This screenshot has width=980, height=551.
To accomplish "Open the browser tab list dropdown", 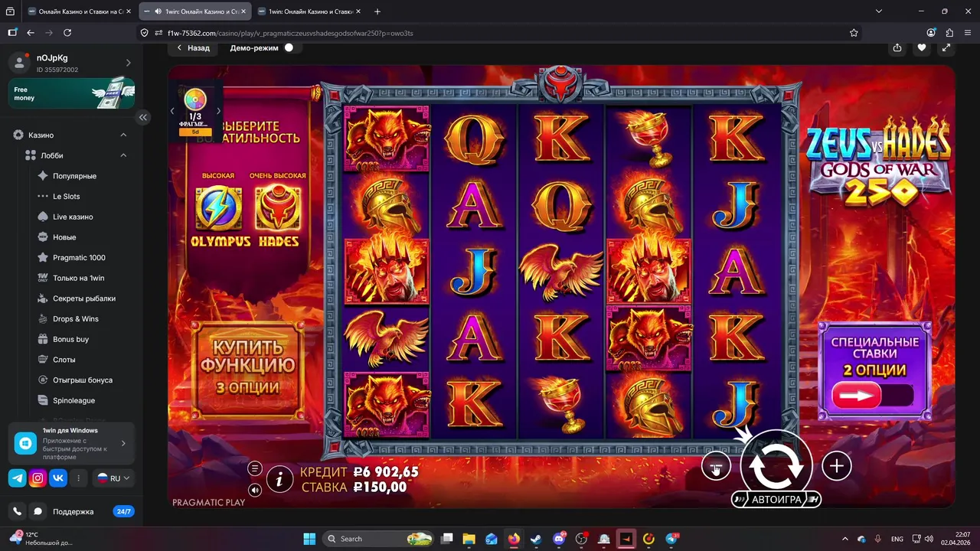I will pyautogui.click(x=879, y=11).
